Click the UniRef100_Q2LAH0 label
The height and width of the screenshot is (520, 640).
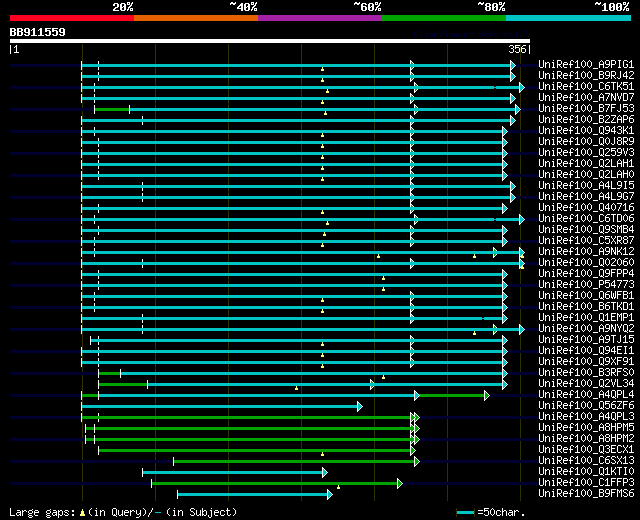(x=586, y=175)
